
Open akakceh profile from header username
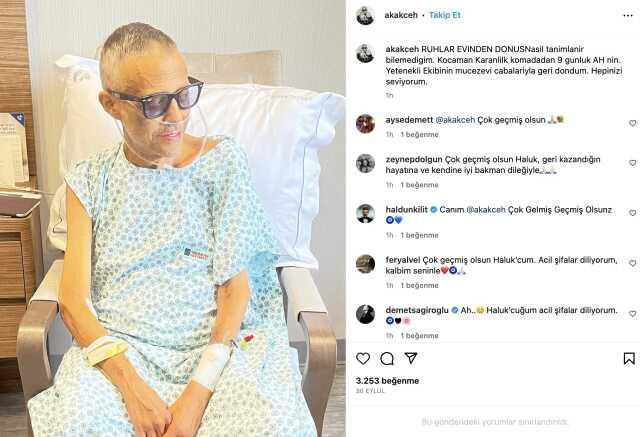[x=401, y=15]
